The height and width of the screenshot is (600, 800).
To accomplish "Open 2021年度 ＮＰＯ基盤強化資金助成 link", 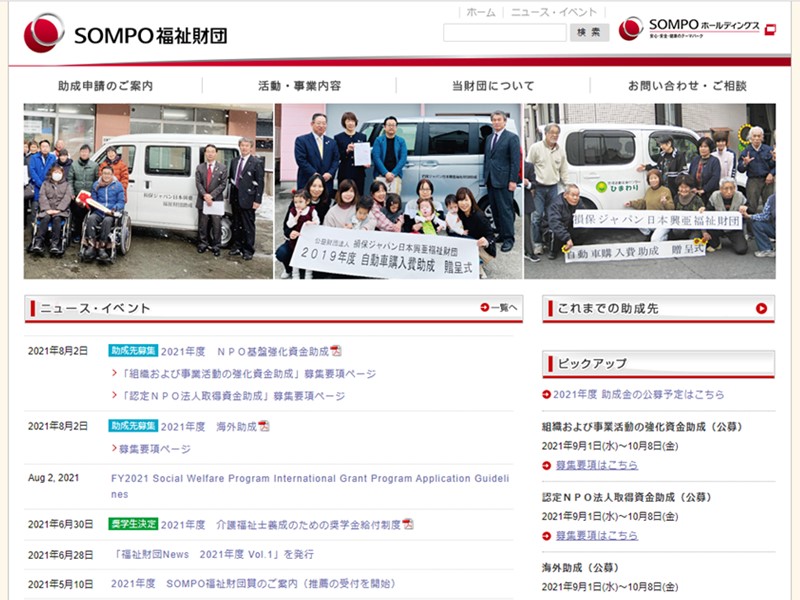I will 245,352.
